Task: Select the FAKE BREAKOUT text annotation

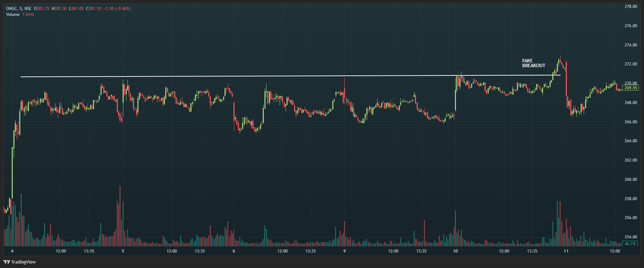Action: coord(533,63)
